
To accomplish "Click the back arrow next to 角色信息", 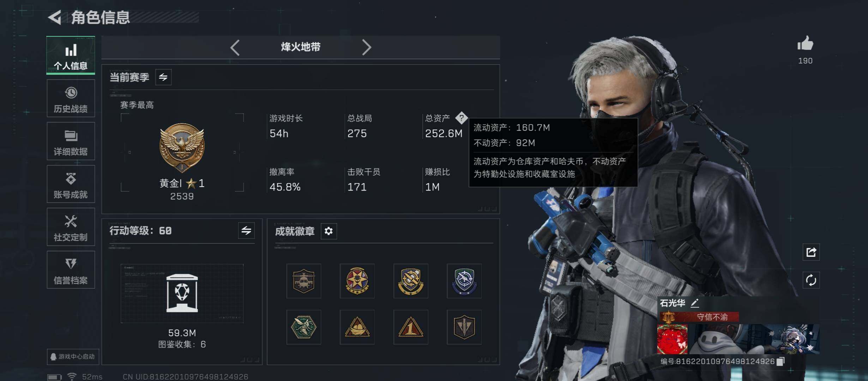I will (55, 17).
